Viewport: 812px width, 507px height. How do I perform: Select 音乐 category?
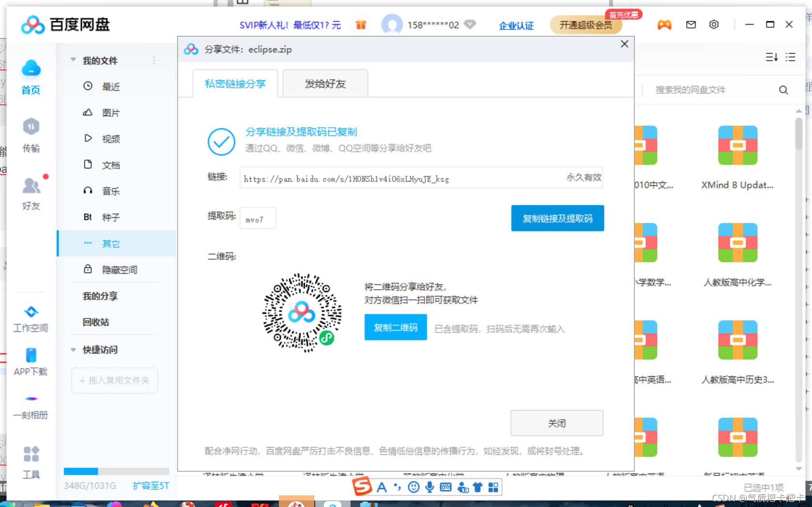pos(116,191)
